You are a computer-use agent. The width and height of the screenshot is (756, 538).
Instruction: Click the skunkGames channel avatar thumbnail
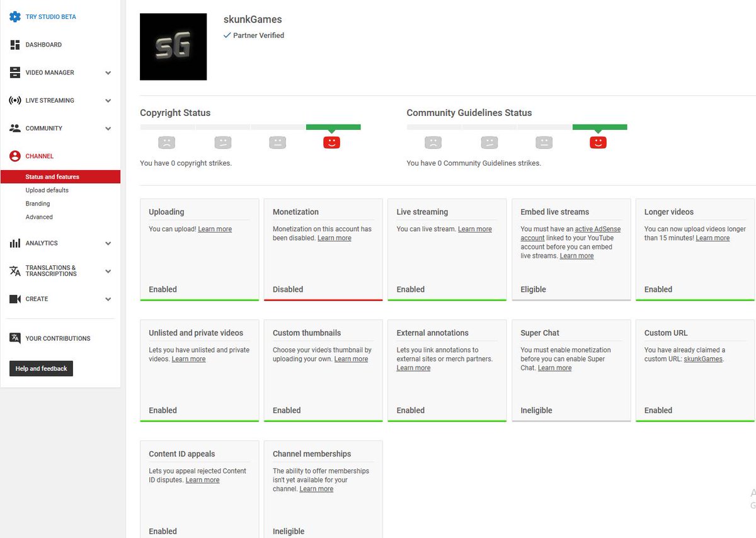[x=173, y=47]
